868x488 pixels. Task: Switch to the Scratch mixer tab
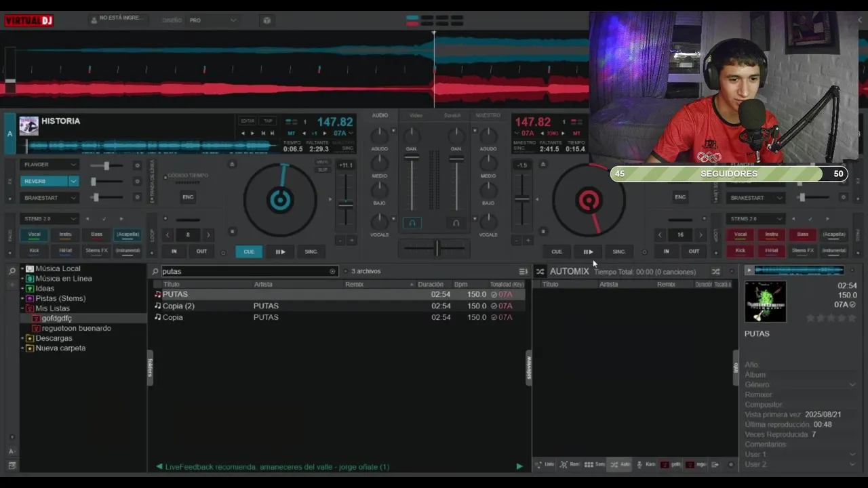pos(452,115)
